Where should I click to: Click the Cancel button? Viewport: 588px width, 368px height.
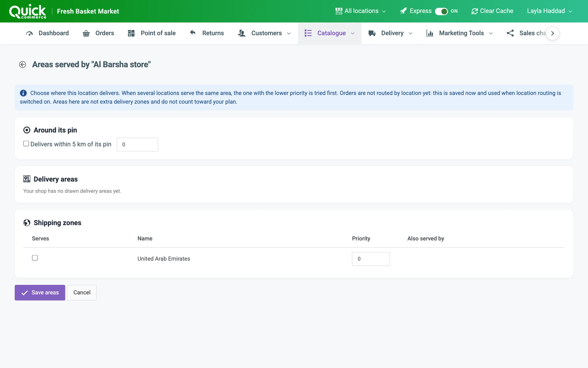[82, 293]
